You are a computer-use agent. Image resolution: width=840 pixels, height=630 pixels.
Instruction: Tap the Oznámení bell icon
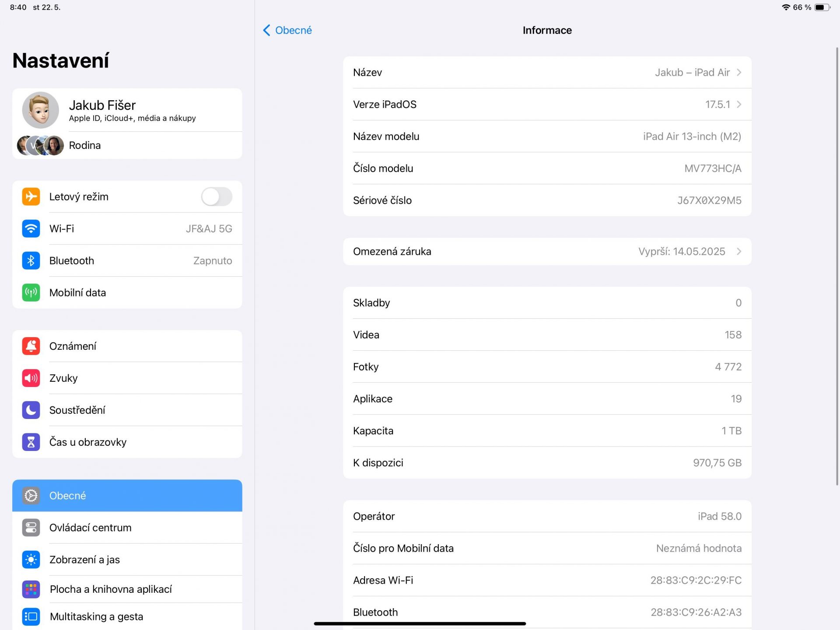click(x=31, y=346)
